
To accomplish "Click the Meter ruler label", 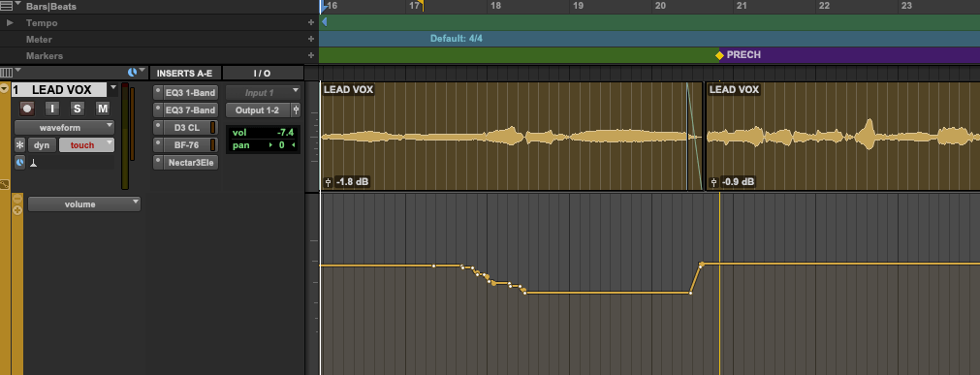I will tap(39, 40).
